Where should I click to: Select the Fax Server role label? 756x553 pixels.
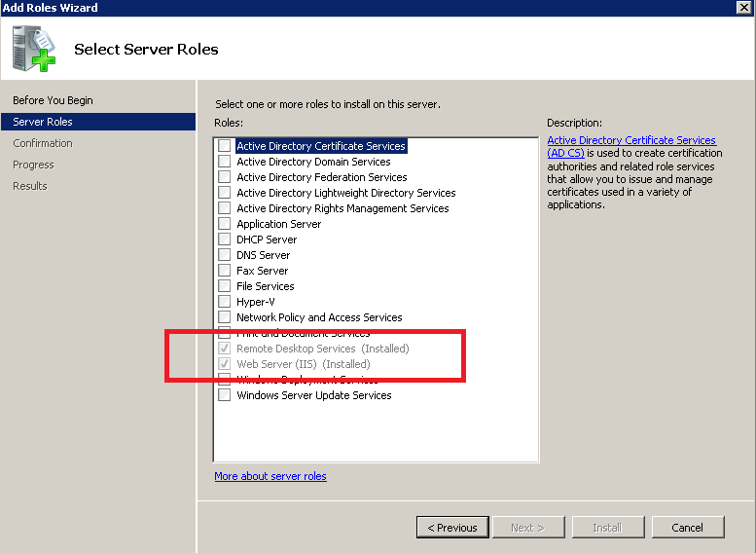coord(263,271)
